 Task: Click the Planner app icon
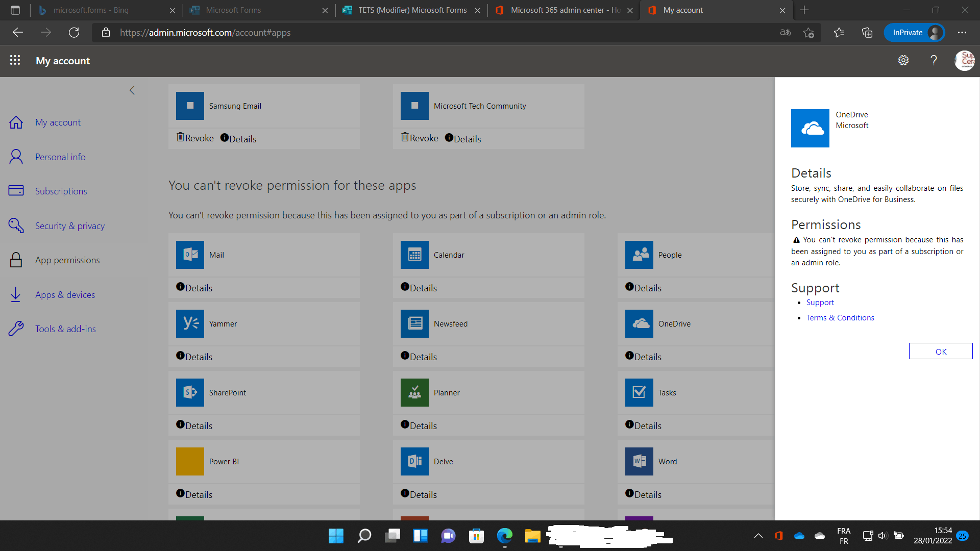pyautogui.click(x=414, y=392)
